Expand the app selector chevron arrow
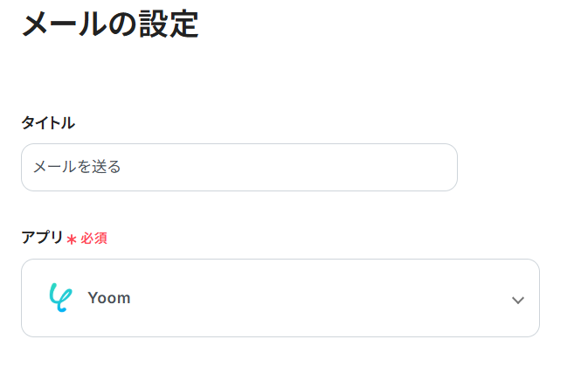Viewport: 588px width, 381px height. [x=517, y=300]
